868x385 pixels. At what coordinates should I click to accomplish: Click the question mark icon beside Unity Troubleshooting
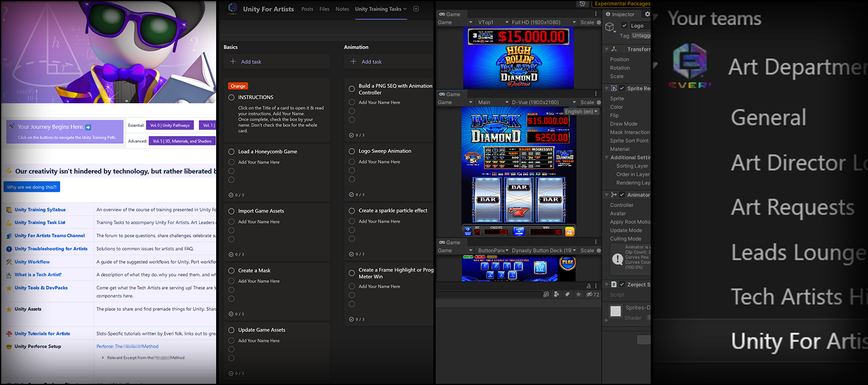(9, 249)
